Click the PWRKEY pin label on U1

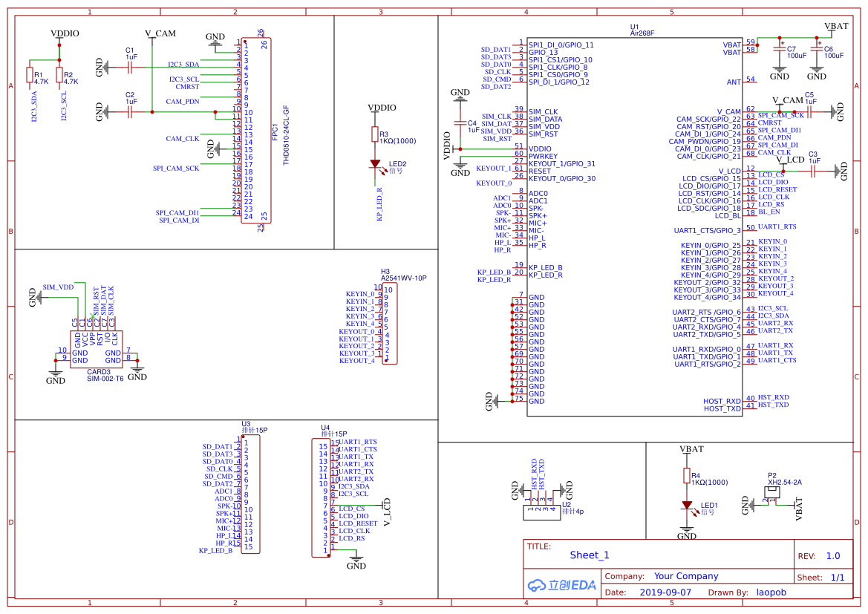[543, 156]
